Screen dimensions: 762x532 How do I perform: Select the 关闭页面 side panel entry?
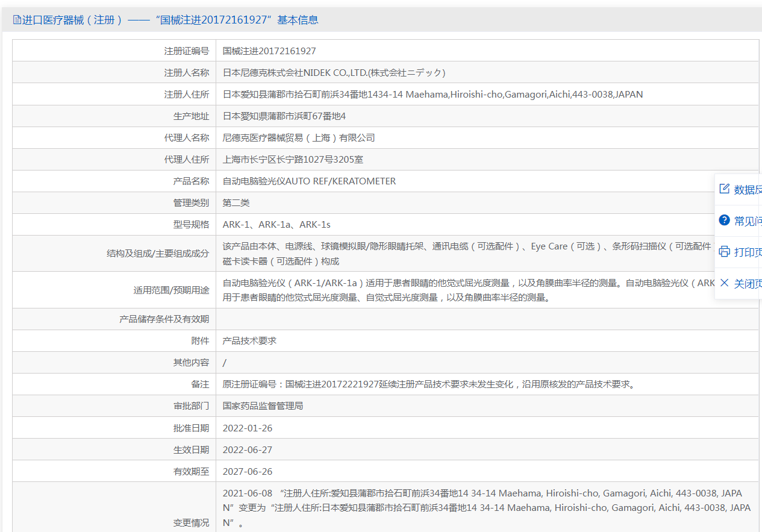pyautogui.click(x=739, y=283)
